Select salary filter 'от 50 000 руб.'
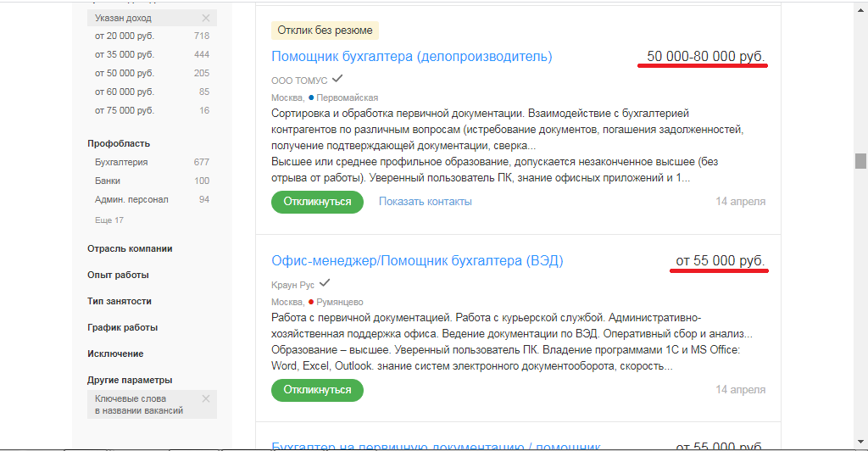This screenshot has width=868, height=451. [x=124, y=74]
